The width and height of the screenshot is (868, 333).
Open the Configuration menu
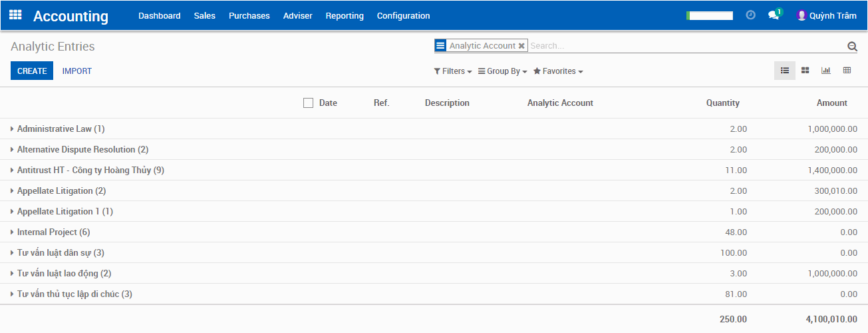click(403, 15)
